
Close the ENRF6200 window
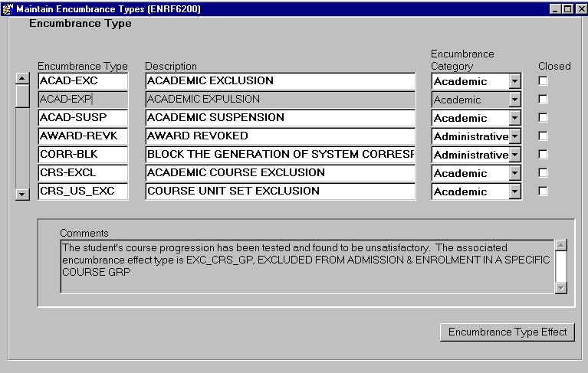pos(580,8)
